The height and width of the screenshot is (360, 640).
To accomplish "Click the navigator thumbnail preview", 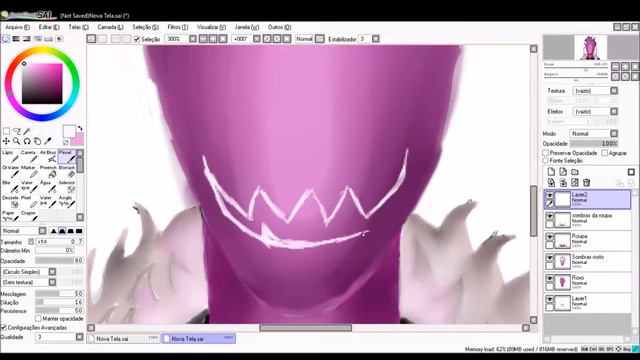I will 590,47.
